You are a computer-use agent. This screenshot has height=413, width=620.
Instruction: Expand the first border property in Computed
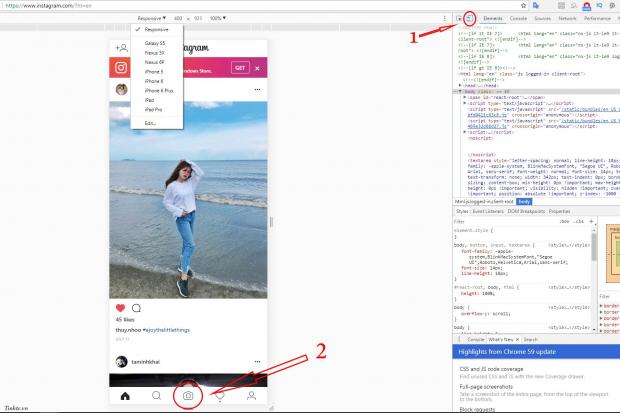pos(601,306)
